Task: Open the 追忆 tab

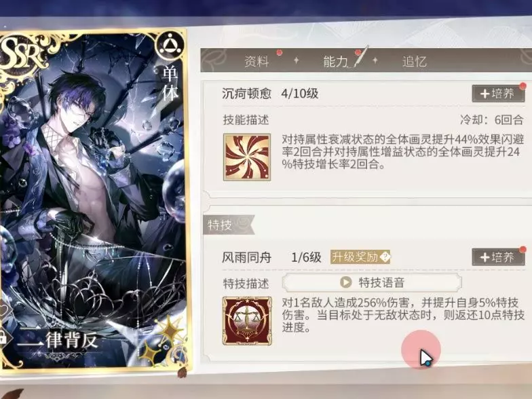Action: pyautogui.click(x=414, y=61)
